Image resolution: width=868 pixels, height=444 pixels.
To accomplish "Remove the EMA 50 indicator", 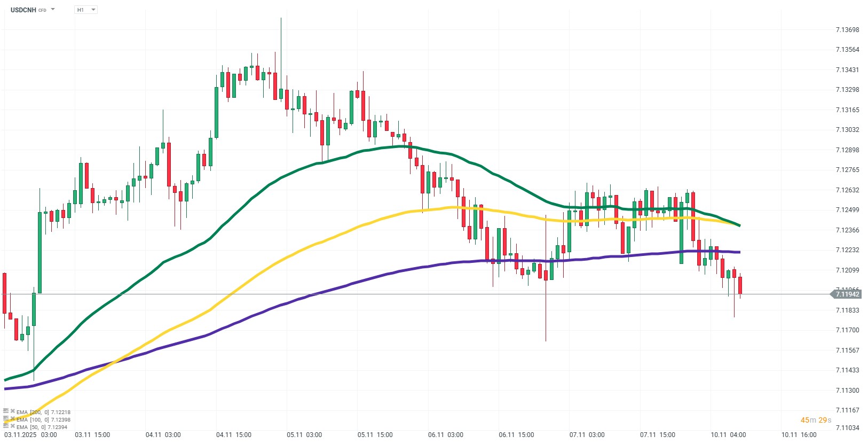I will [12, 426].
